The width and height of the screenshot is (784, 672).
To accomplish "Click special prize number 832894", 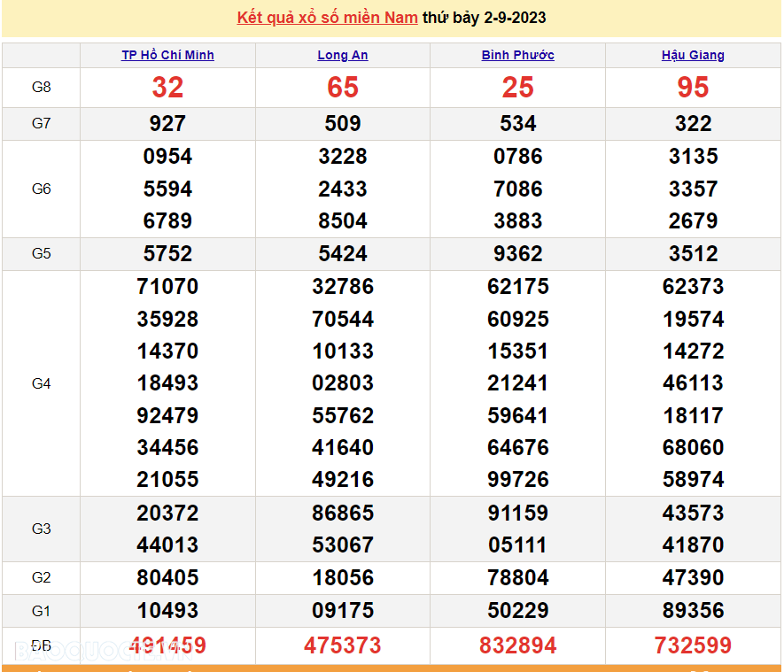I will 517,645.
